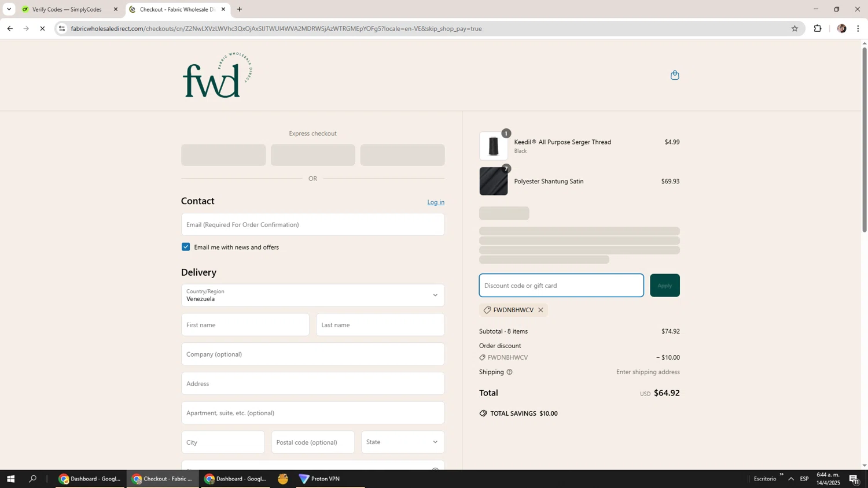The width and height of the screenshot is (868, 488).
Task: Uncheck Email me with news and offers
Action: tap(186, 247)
